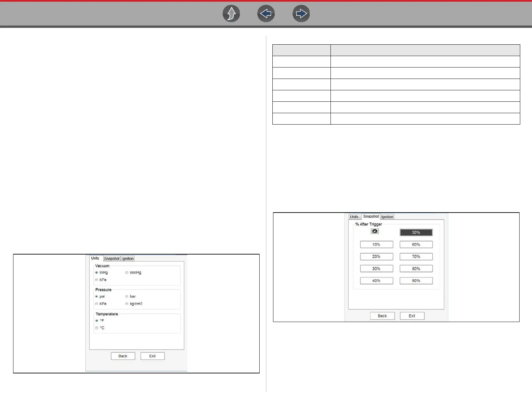This screenshot has height=411, width=532.
Task: Set after trigger to 20%
Action: point(376,257)
